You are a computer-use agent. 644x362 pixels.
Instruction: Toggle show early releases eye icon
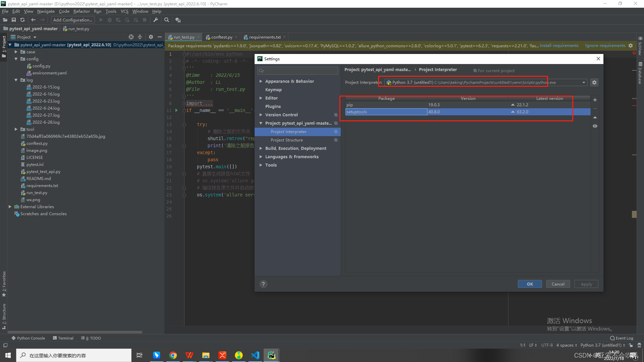[x=595, y=126]
